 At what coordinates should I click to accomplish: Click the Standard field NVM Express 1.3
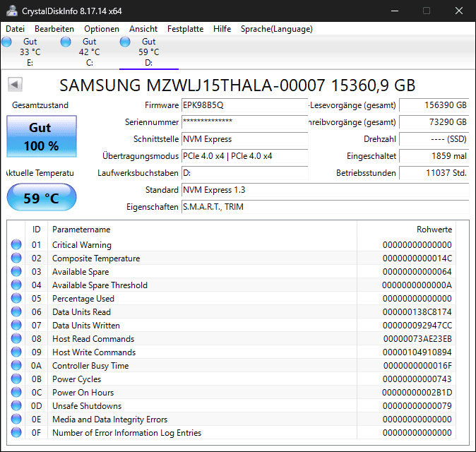click(x=326, y=190)
